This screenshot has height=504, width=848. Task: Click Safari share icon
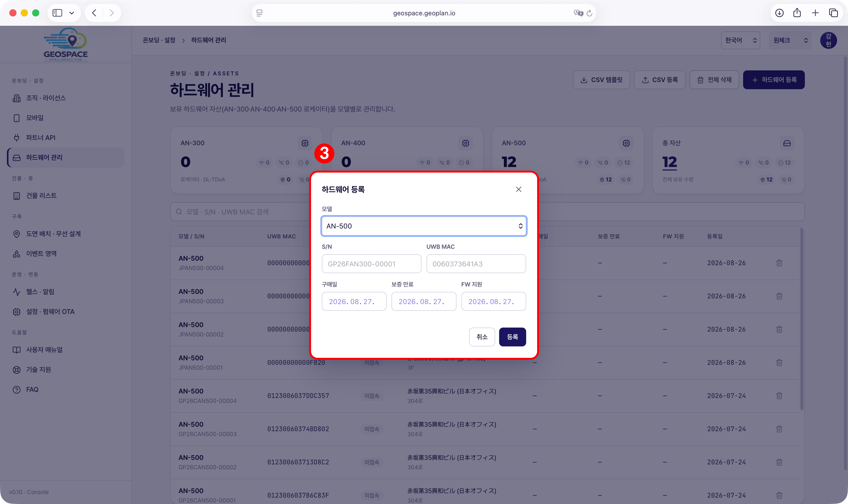pos(797,13)
